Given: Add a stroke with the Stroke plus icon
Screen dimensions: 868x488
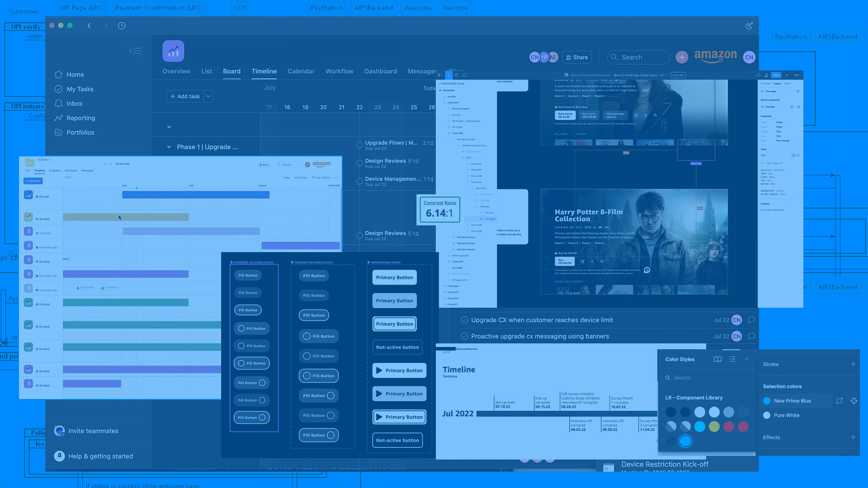Looking at the screenshot, I should tap(853, 364).
